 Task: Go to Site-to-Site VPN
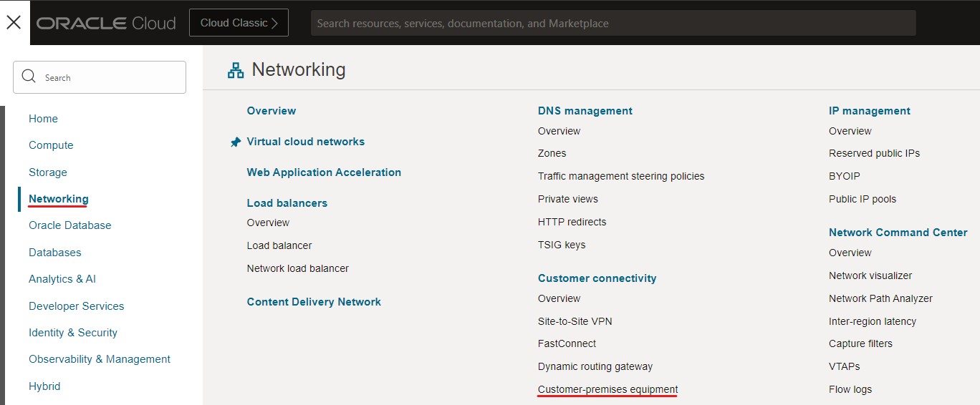pos(575,321)
